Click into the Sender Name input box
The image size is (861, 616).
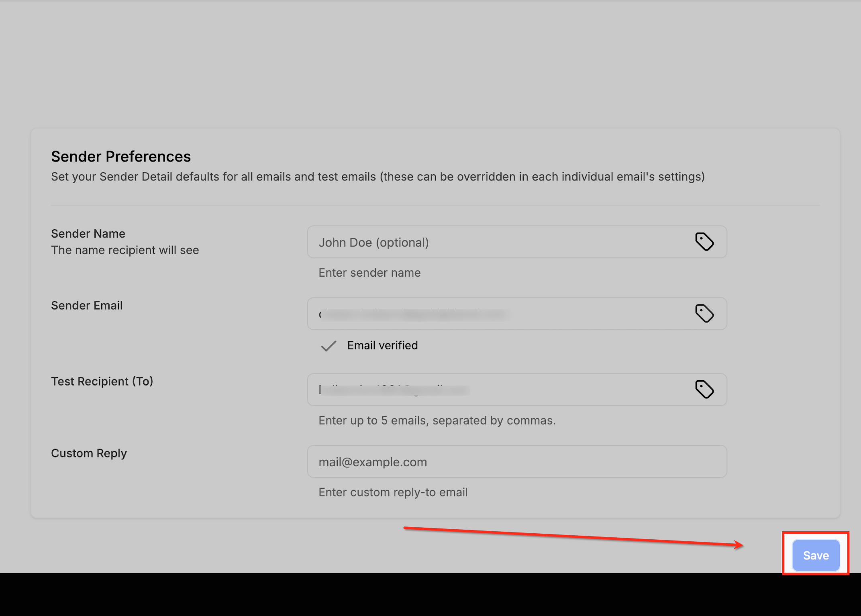pyautogui.click(x=498, y=242)
